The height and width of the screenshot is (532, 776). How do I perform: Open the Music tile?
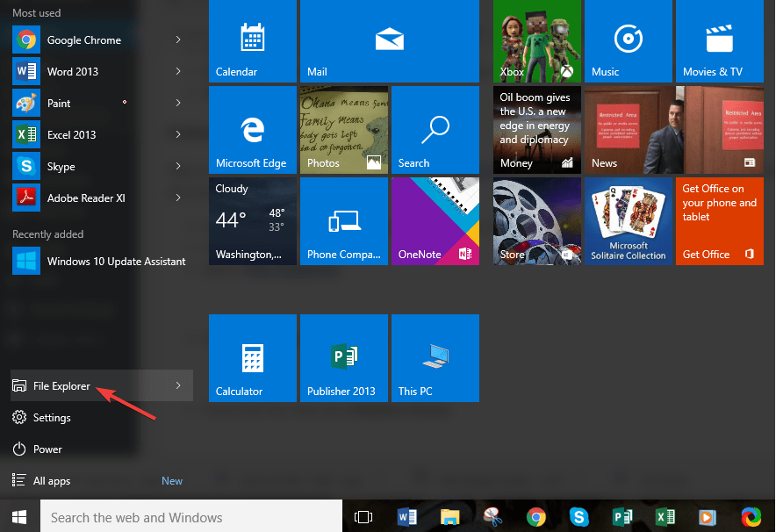(x=628, y=41)
